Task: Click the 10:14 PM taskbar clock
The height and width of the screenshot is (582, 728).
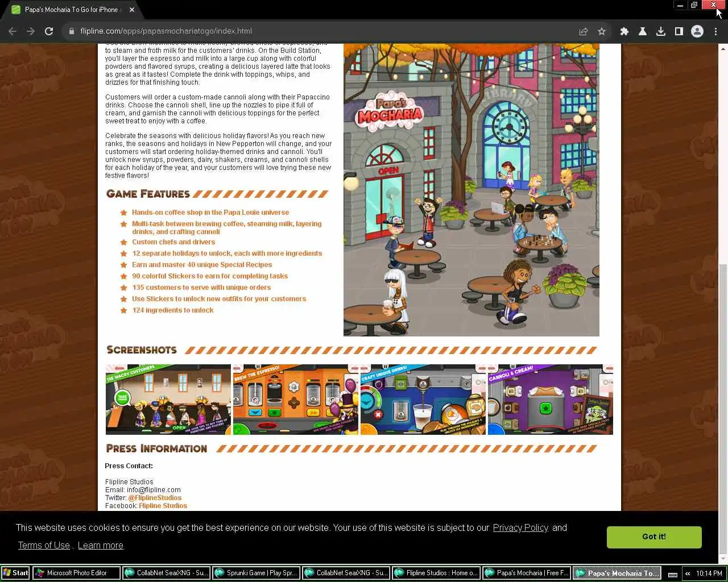Action: [x=709, y=573]
